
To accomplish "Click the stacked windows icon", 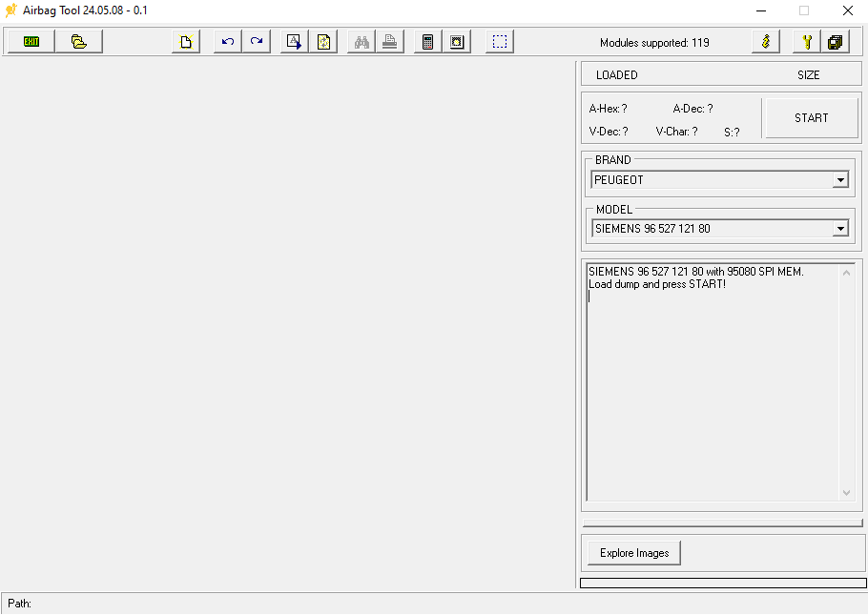I will click(x=836, y=42).
